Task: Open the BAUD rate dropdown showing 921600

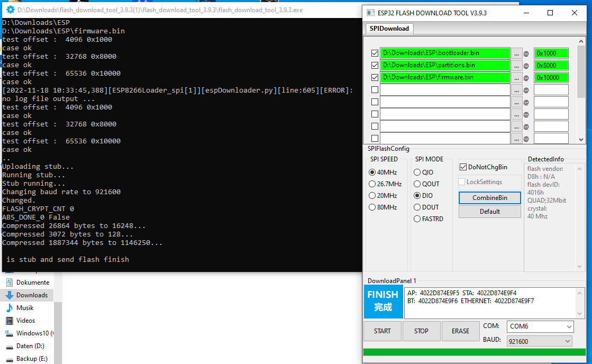Action: (539, 341)
